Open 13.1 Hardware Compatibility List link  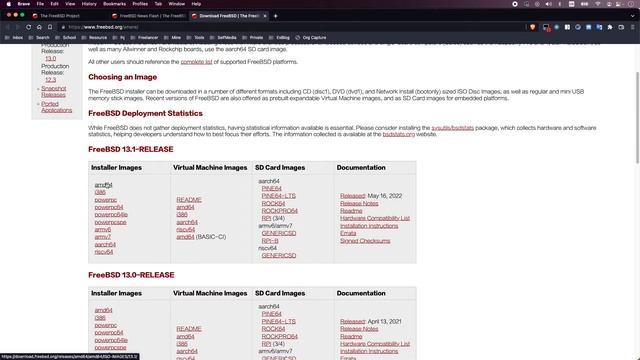point(375,218)
